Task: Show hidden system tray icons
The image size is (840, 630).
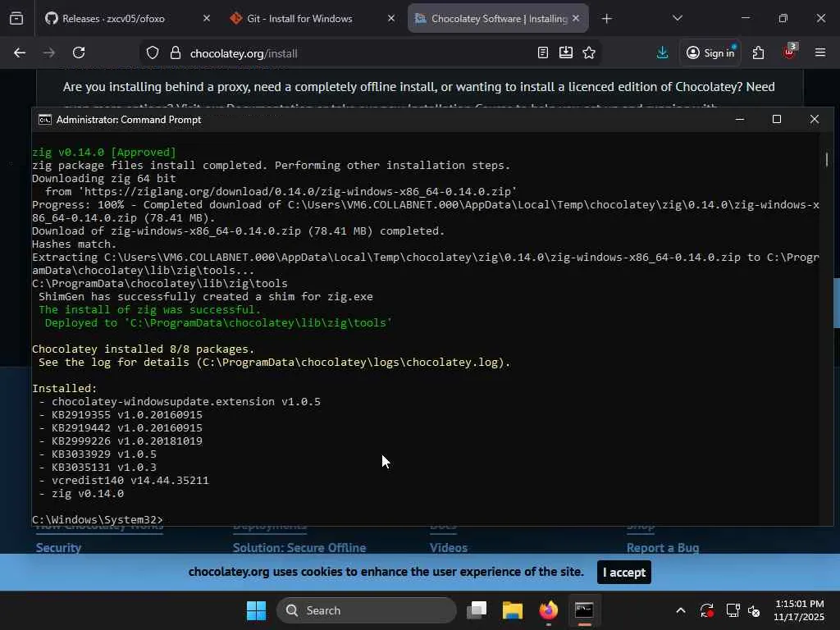Action: (680, 610)
